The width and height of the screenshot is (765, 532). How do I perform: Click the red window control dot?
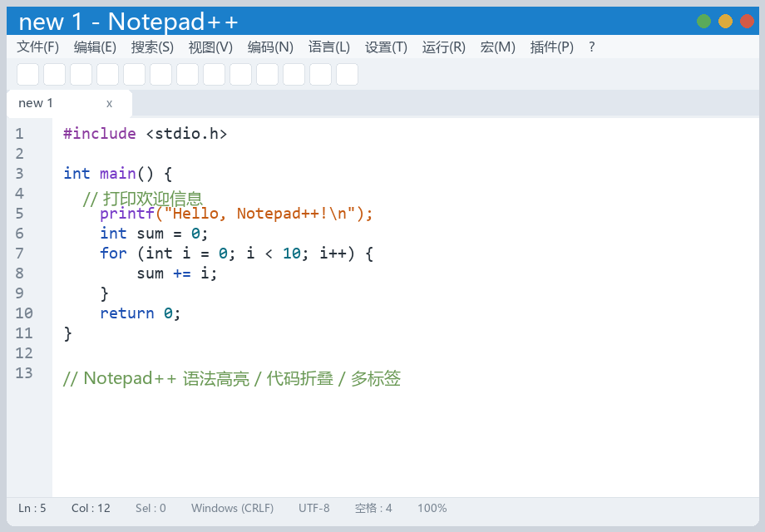pyautogui.click(x=747, y=22)
